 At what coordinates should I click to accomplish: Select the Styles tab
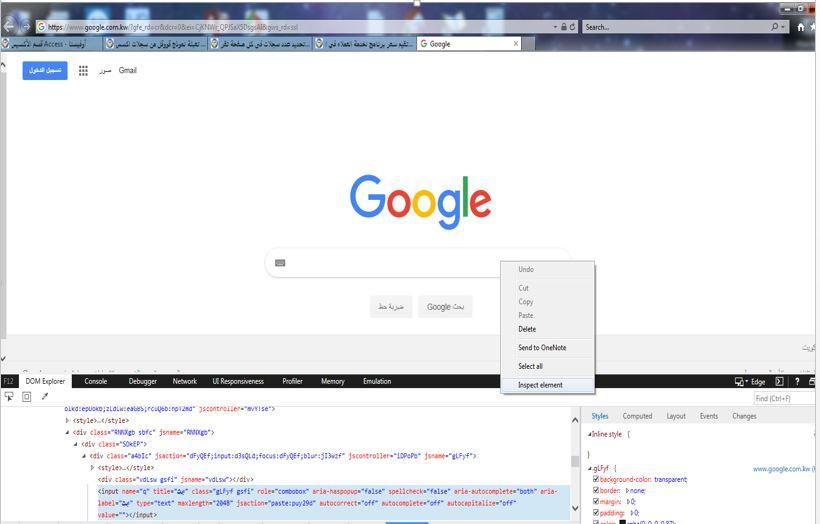[x=600, y=416]
